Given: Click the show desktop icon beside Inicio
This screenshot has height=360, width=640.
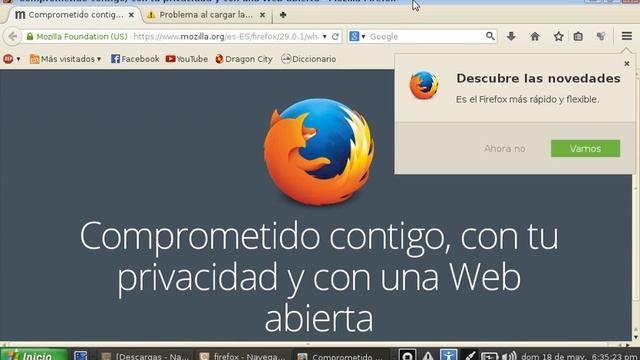Looking at the screenshot, I should pos(81,356).
